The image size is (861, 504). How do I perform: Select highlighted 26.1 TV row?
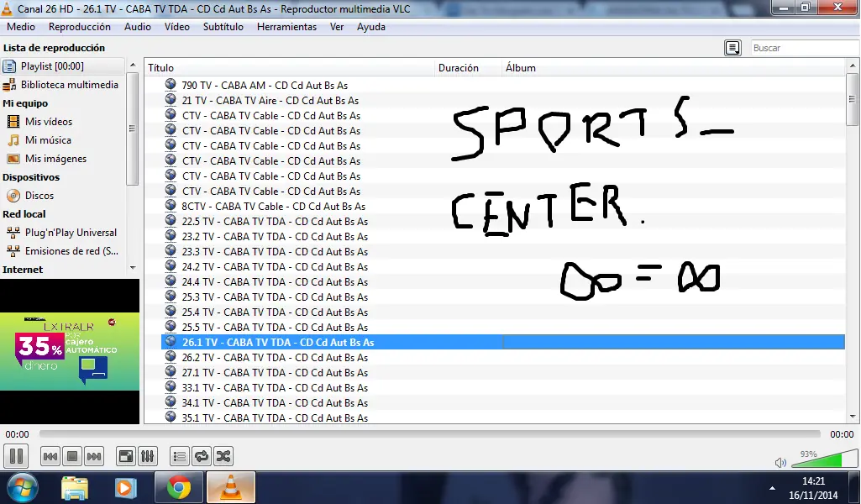503,342
